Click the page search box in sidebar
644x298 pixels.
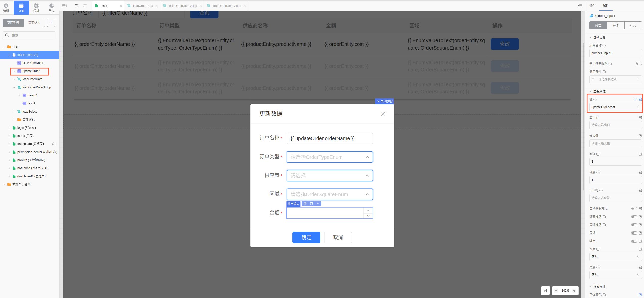pyautogui.click(x=29, y=35)
